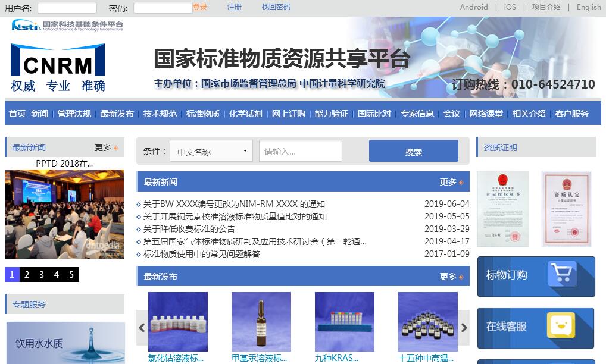Screen dimensions: 606x364
Task: Click the NSTI platform logo
Action: pyautogui.click(x=67, y=26)
